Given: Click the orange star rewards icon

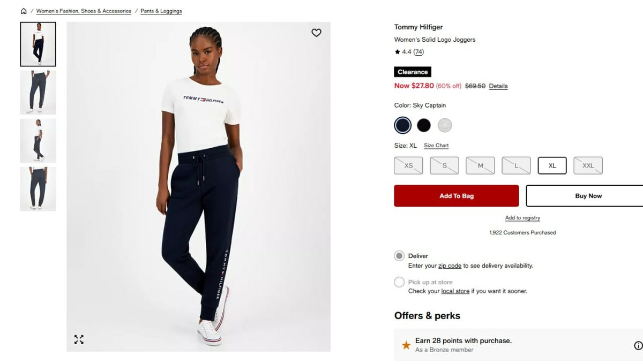Looking at the screenshot, I should pyautogui.click(x=406, y=345).
